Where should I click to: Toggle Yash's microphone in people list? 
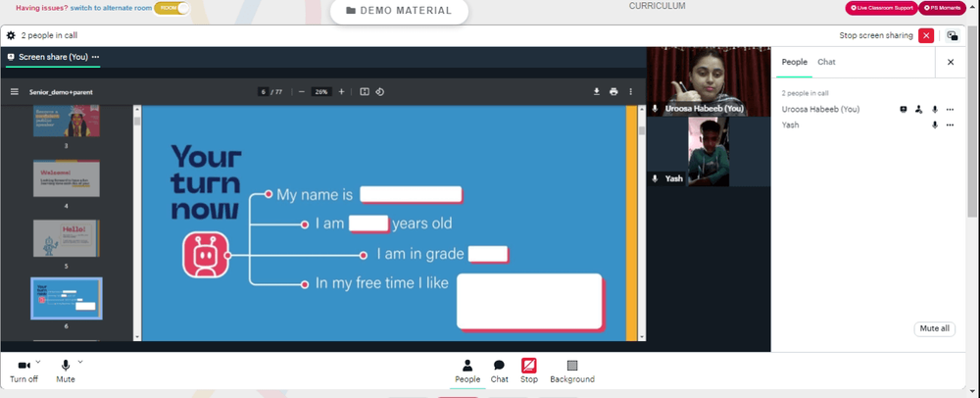coord(935,124)
